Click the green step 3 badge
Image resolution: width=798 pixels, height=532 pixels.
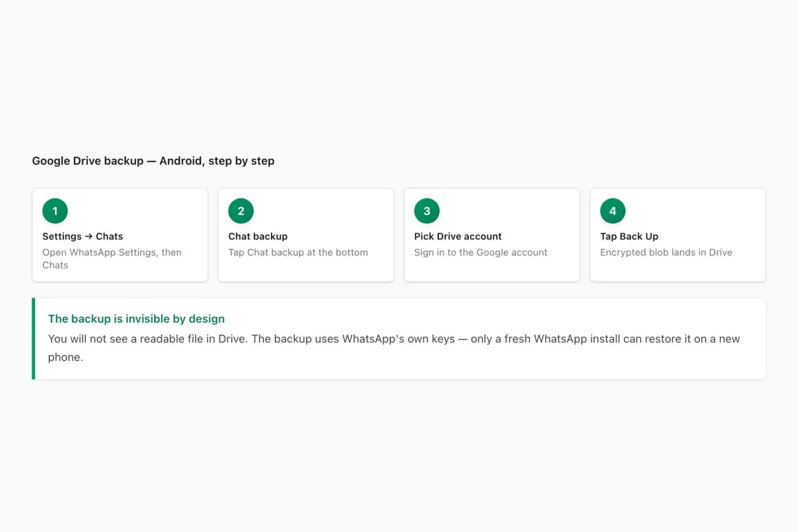pyautogui.click(x=427, y=211)
